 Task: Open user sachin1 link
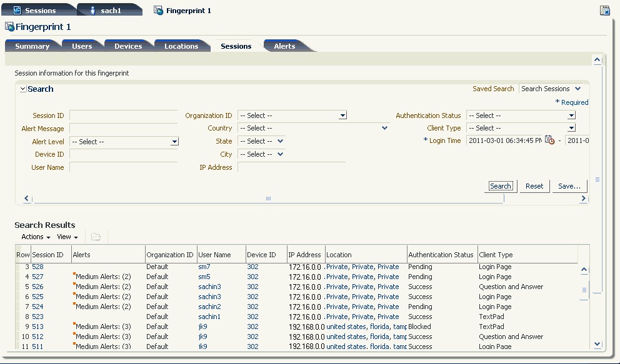coord(209,317)
